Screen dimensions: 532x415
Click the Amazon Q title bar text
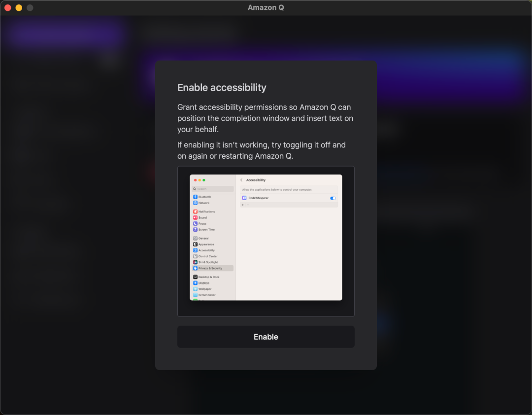[266, 7]
